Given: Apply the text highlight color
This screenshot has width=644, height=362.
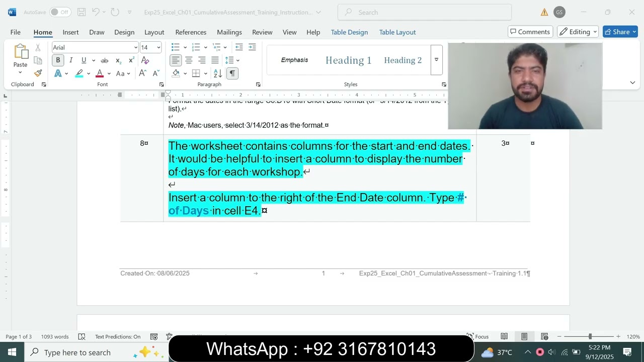Looking at the screenshot, I should 79,73.
